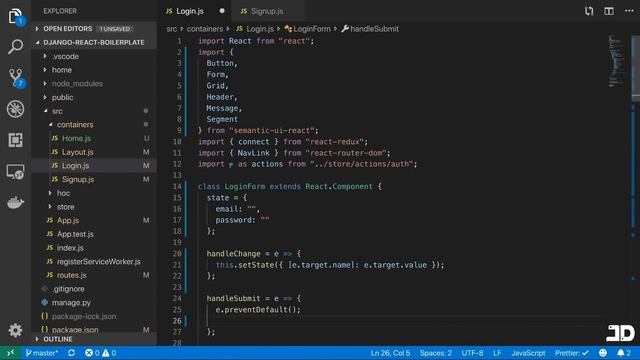Open Home.js in the explorer
The height and width of the screenshot is (360, 640).
pyautogui.click(x=94, y=138)
